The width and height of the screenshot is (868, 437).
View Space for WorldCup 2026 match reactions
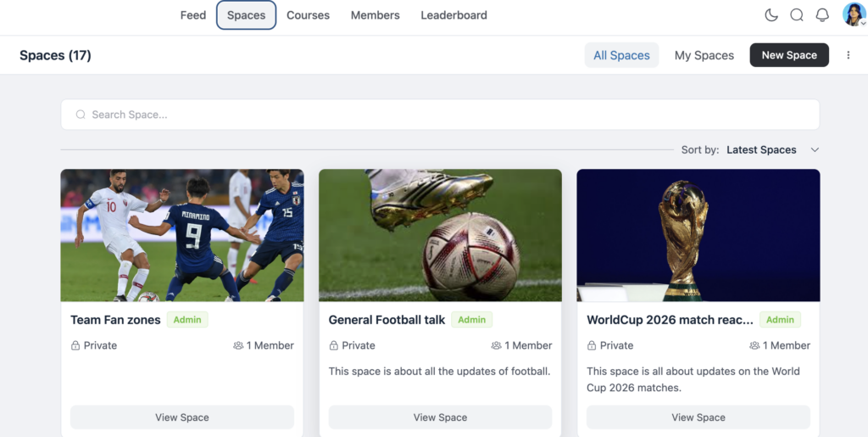pos(698,417)
